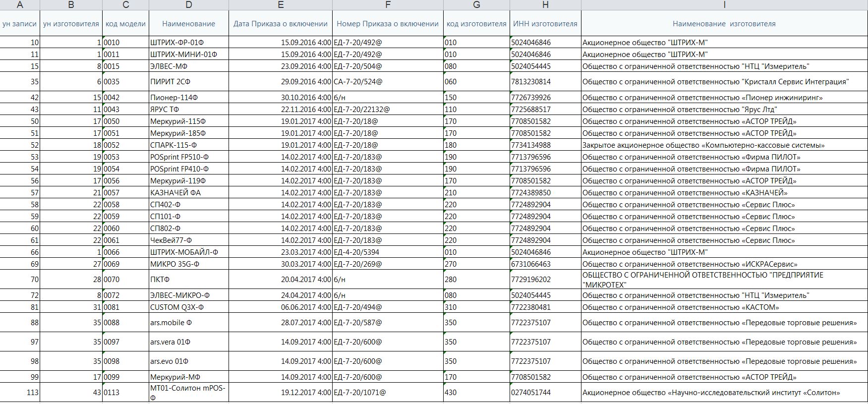Click manufacturer 'Кристалл Сервис Интеграция' cell
Viewport: 868px width, 404px height.
pyautogui.click(x=724, y=81)
